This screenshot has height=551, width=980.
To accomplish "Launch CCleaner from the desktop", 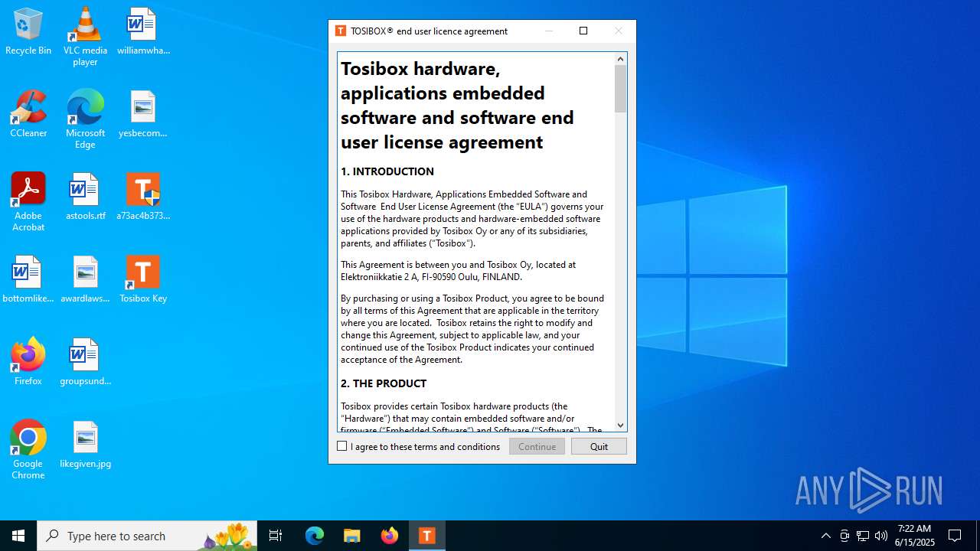I will (28, 115).
